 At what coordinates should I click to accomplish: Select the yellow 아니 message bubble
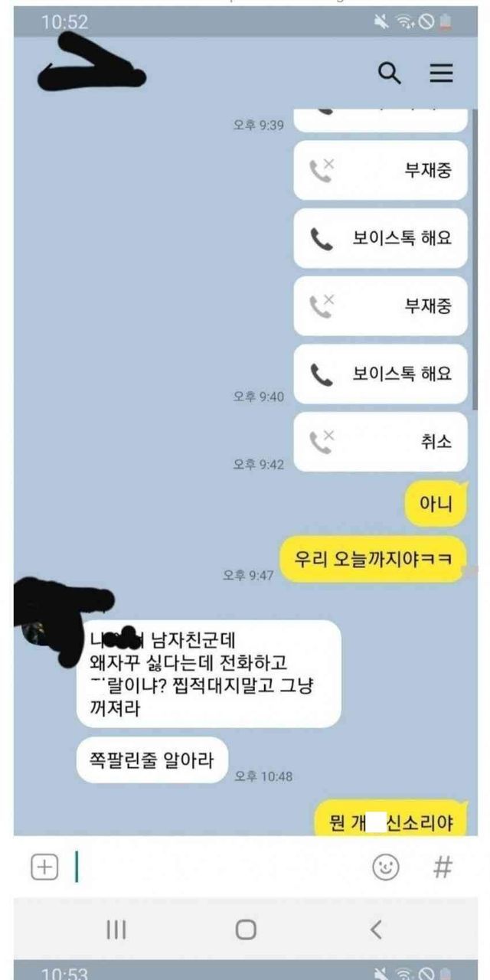click(436, 505)
